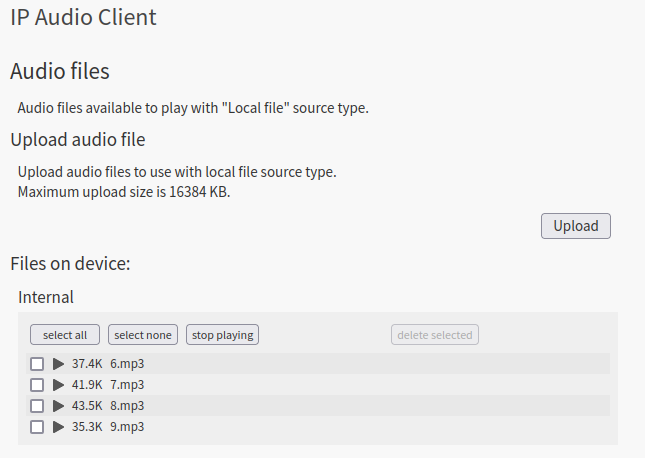Hit the "stop playing" button

pos(222,335)
